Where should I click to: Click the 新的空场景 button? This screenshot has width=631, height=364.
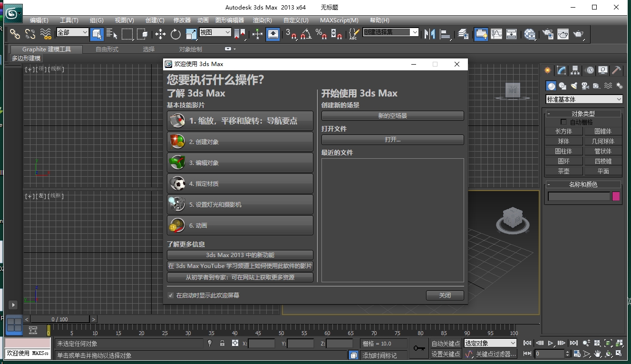tap(392, 116)
